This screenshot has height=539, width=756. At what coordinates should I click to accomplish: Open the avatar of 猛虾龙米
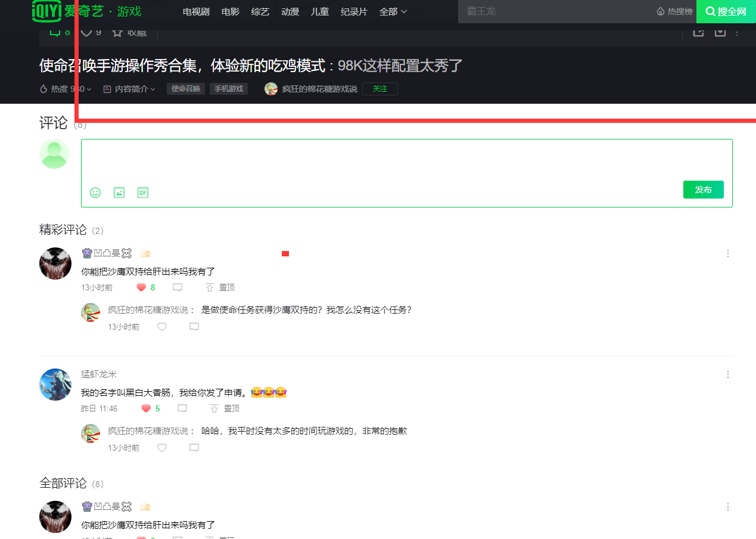click(55, 385)
